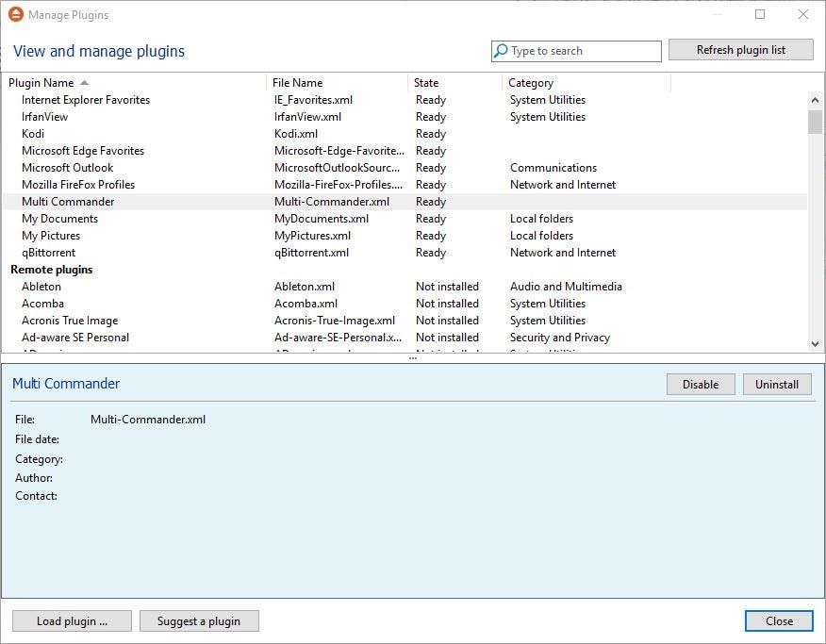The width and height of the screenshot is (826, 644).
Task: Uninstall the Multi Commander plugin
Action: 777,385
